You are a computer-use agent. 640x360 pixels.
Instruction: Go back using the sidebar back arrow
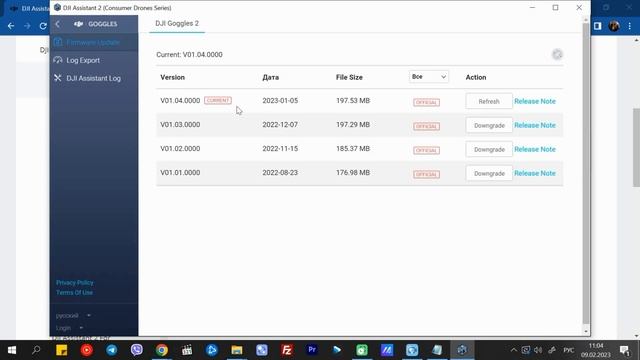(x=58, y=24)
